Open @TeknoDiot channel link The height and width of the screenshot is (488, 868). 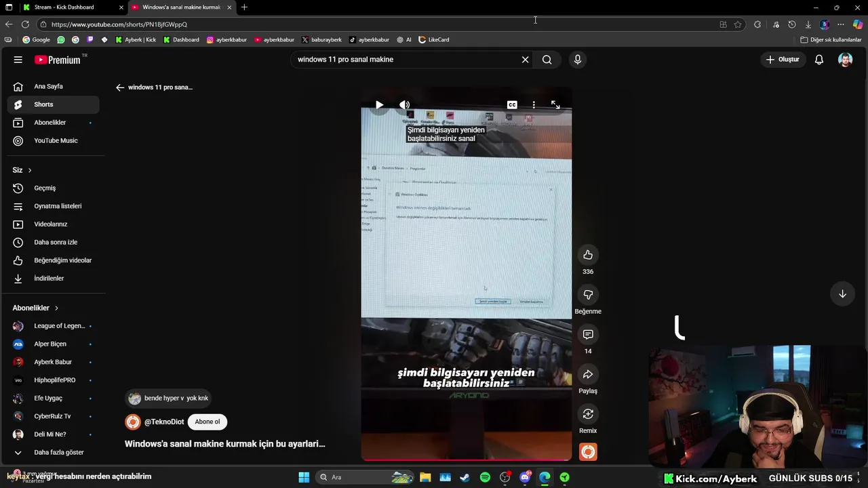(x=164, y=422)
